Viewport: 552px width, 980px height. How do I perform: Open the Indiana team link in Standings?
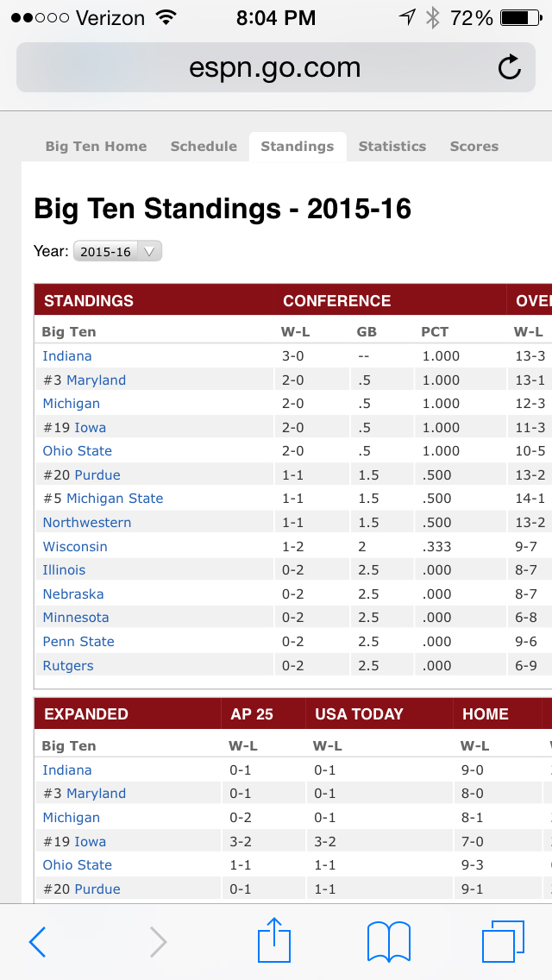pyautogui.click(x=67, y=355)
